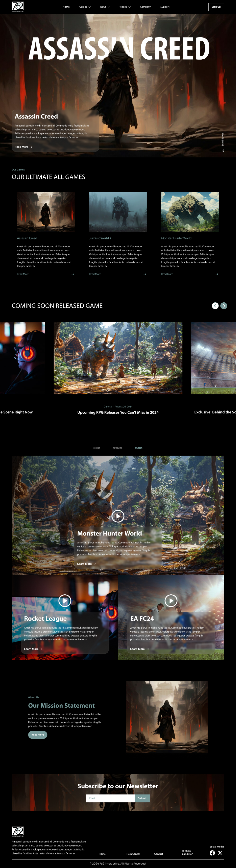Image resolution: width=236 pixels, height=868 pixels.
Task: Click the Monster Hunter World card title
Action: [x=176, y=238]
